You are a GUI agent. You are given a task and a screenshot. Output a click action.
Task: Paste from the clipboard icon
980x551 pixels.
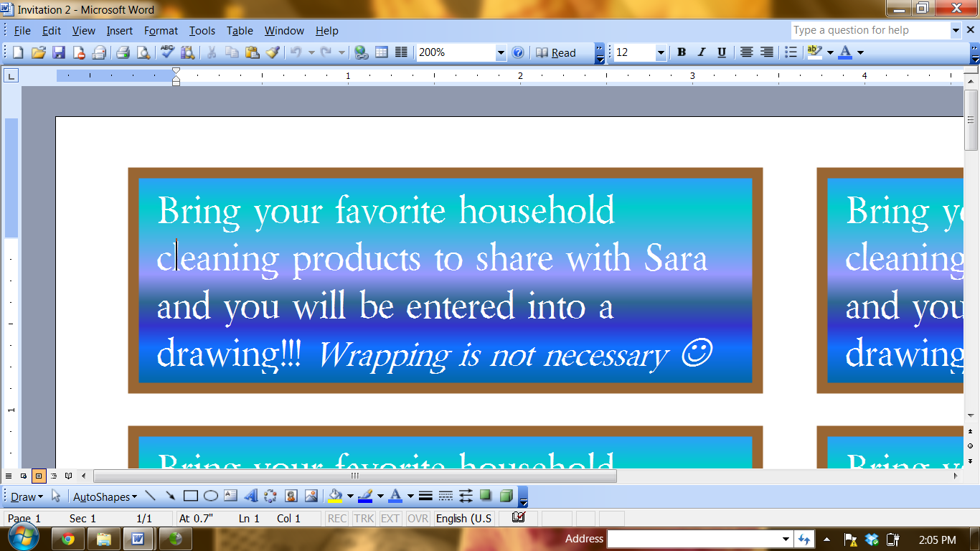252,52
